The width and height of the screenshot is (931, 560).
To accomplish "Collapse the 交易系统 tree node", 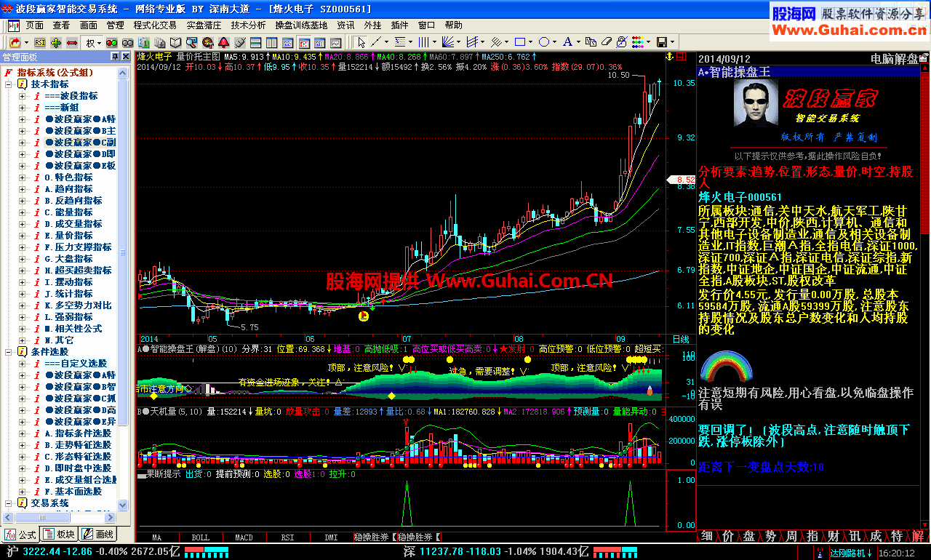I will pyautogui.click(x=9, y=503).
